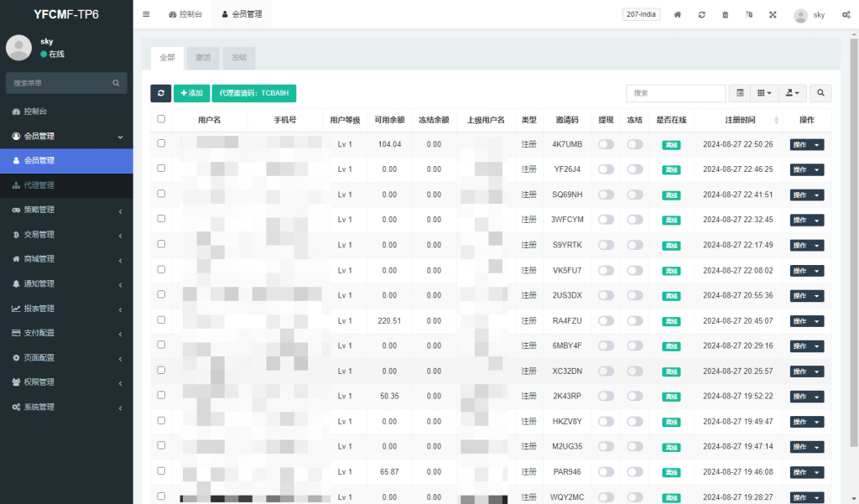The image size is (859, 504).
Task: Toggle 提现 switch for invite code 4K7UMB
Action: (606, 144)
